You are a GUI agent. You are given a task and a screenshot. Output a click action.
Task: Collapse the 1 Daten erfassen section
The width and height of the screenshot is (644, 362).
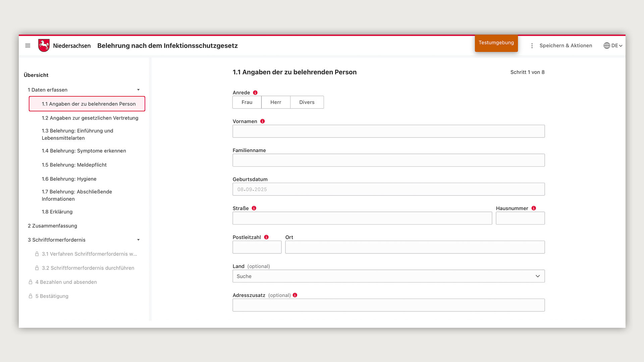(x=138, y=90)
